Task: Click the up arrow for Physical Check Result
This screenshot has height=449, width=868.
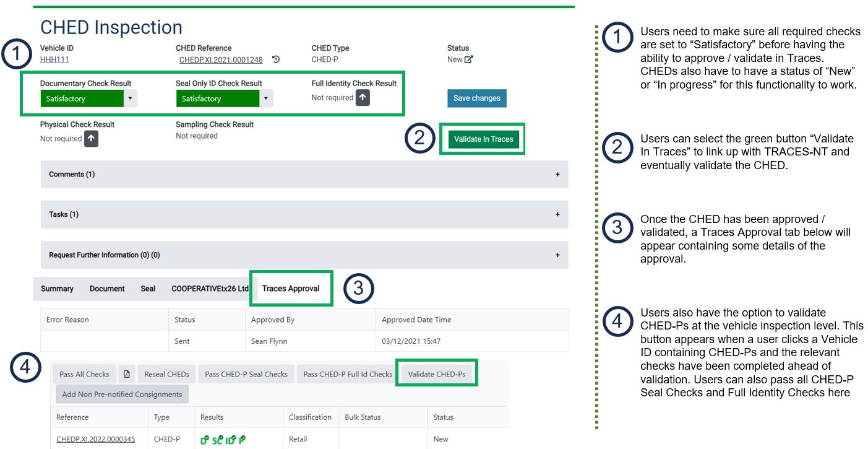Action: click(91, 139)
